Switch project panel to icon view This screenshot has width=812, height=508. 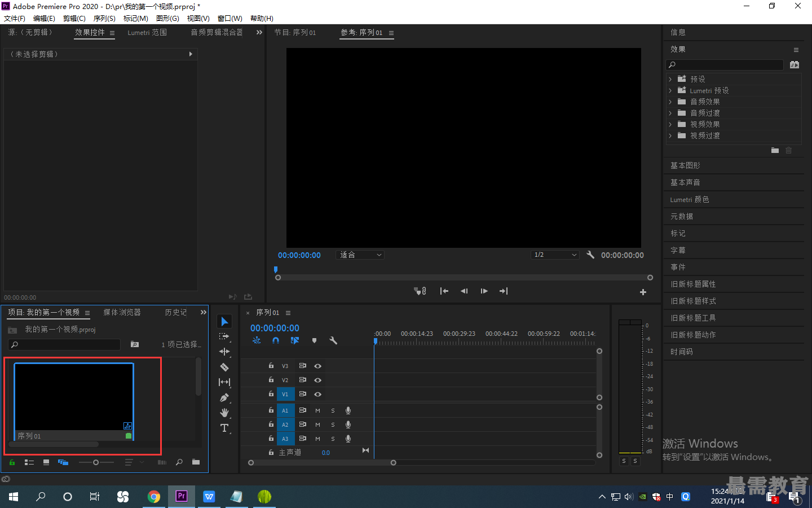46,462
